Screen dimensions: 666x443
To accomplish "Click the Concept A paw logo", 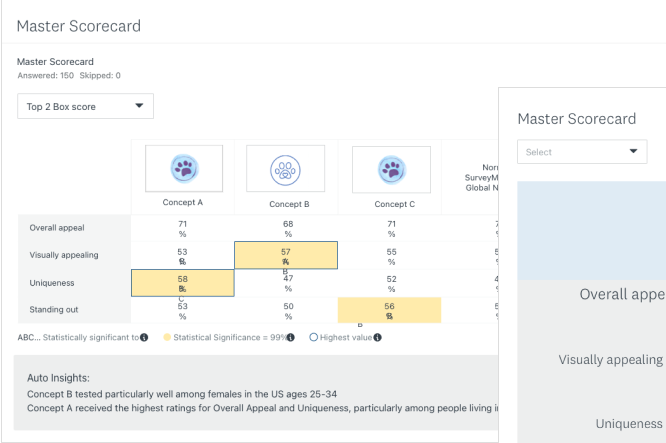I will (x=182, y=169).
